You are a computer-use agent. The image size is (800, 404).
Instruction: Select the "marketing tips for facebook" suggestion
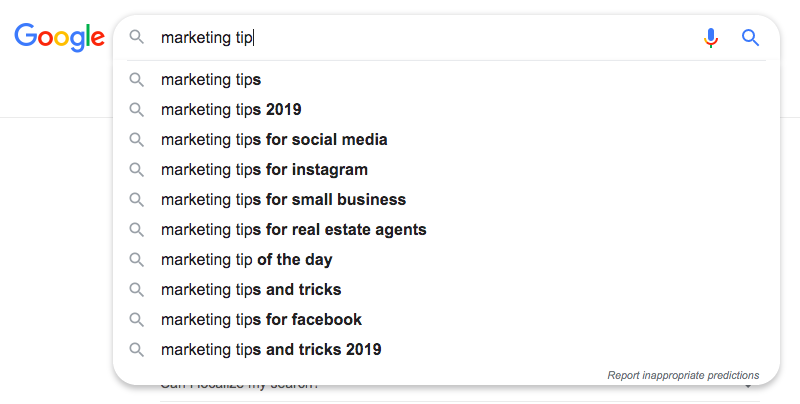pos(261,320)
